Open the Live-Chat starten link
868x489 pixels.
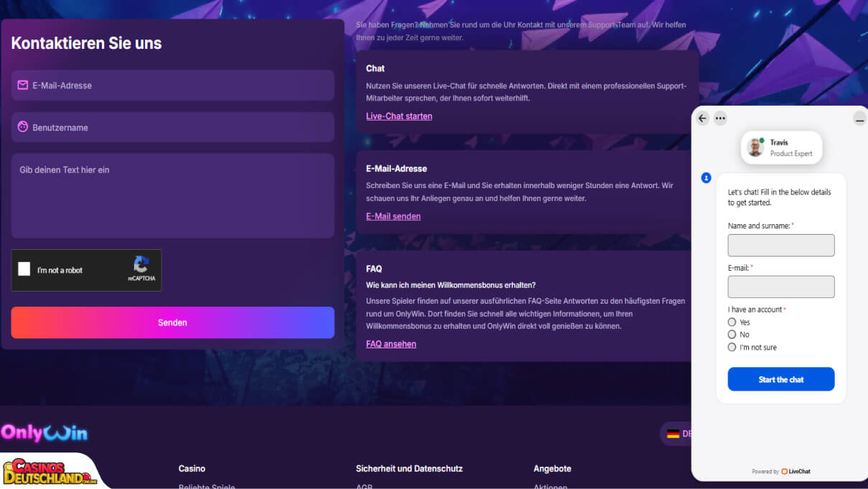tap(399, 116)
